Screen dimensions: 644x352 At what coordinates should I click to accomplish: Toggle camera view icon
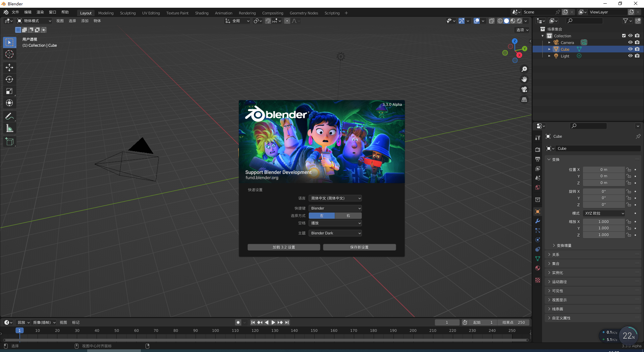tap(524, 89)
